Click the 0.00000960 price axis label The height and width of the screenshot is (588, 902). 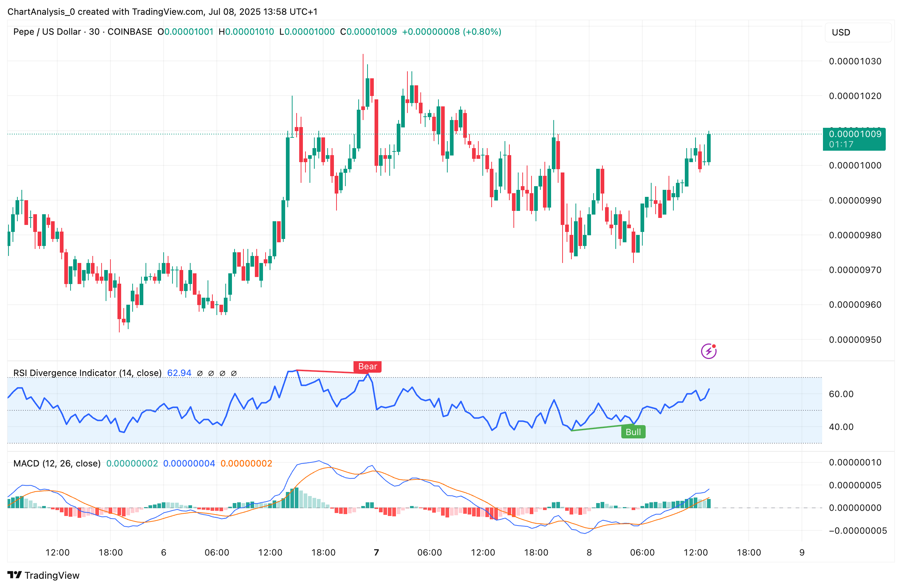click(855, 305)
